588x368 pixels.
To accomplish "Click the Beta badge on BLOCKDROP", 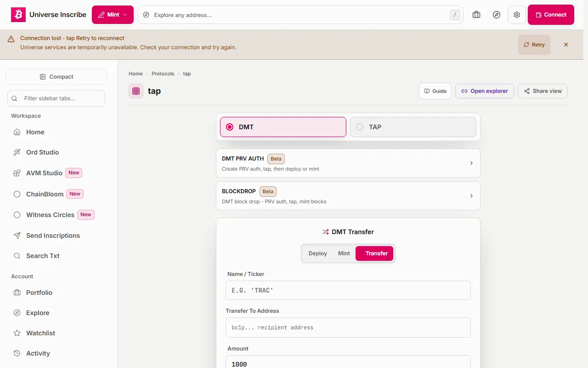I will coord(268,191).
